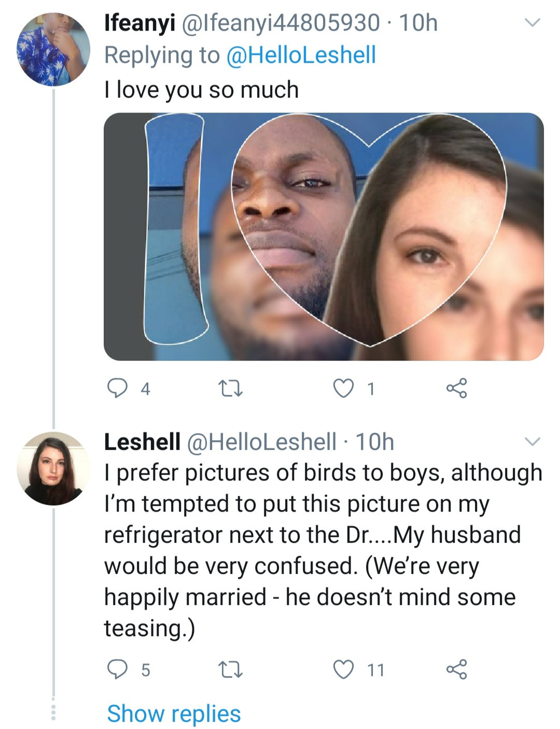Screen dimensions: 560x729
Task: Open the @Ifeanyi44805930 handle
Action: tap(281, 23)
